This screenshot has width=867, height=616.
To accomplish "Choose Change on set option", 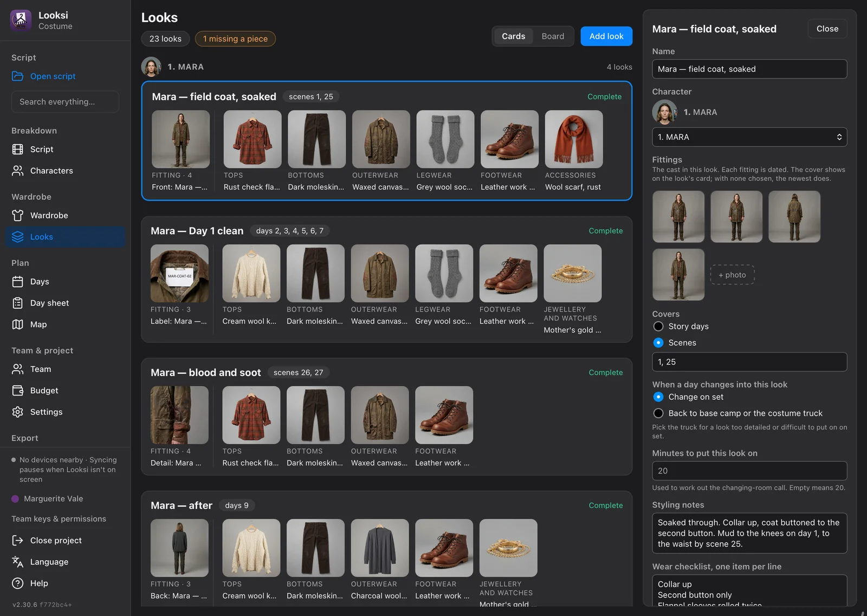I will (x=658, y=397).
